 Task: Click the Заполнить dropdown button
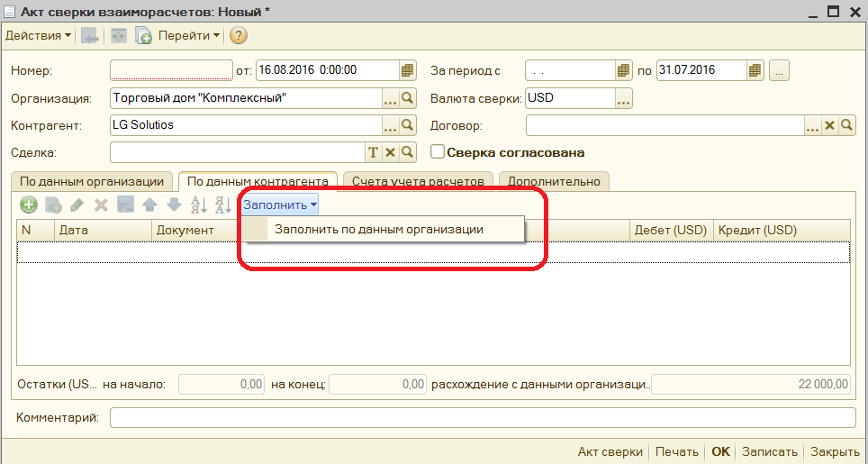point(280,205)
